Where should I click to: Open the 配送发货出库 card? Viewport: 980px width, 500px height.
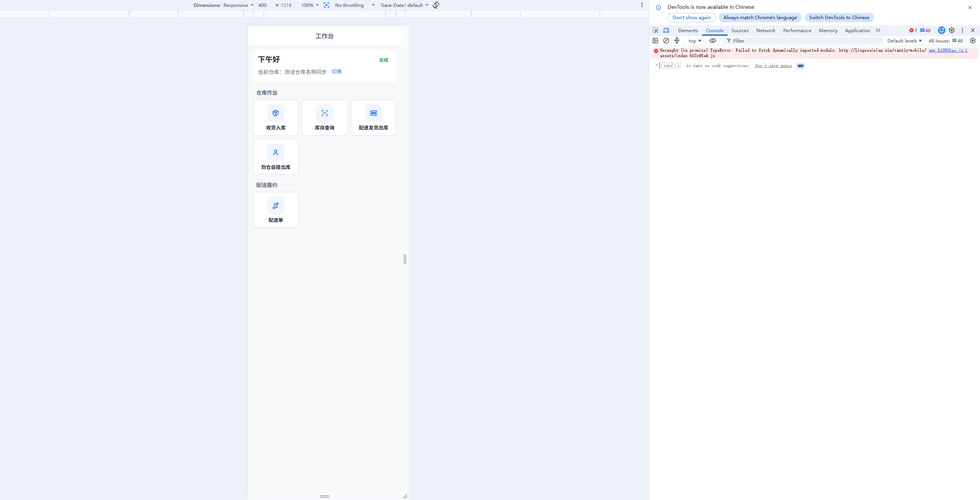tap(373, 118)
